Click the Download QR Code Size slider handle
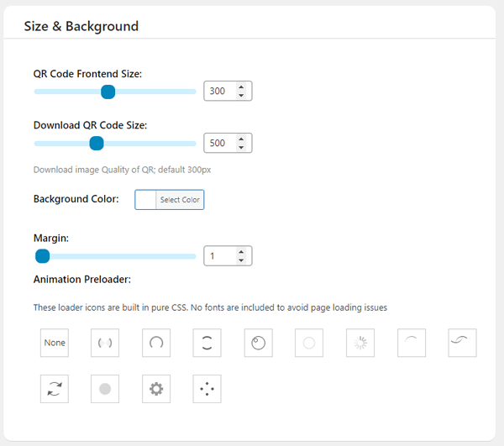This screenshot has width=504, height=446. (x=97, y=144)
